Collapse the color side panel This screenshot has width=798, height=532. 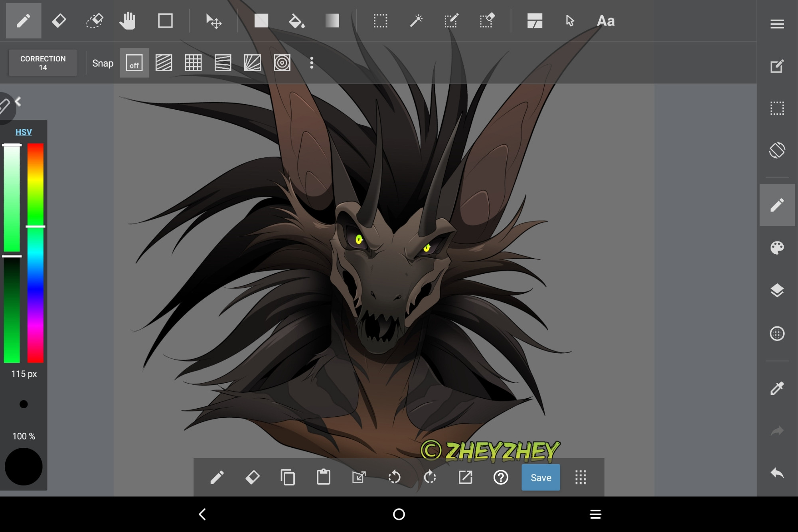coord(18,102)
